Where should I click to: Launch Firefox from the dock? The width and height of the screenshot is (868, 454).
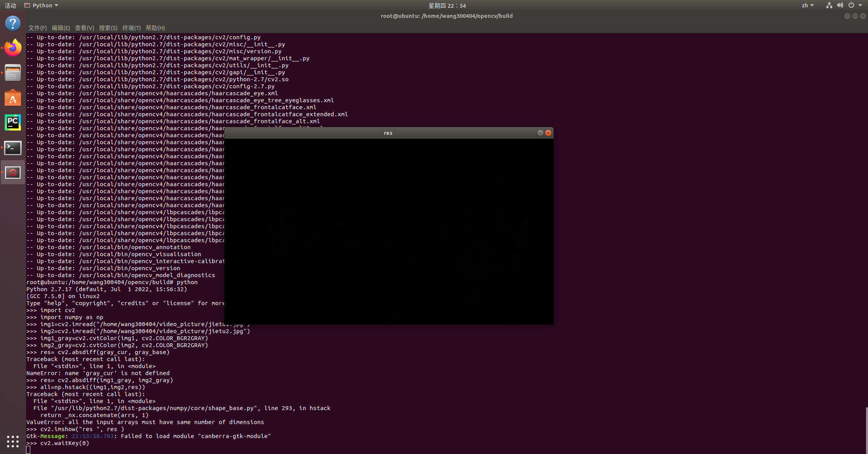point(13,48)
